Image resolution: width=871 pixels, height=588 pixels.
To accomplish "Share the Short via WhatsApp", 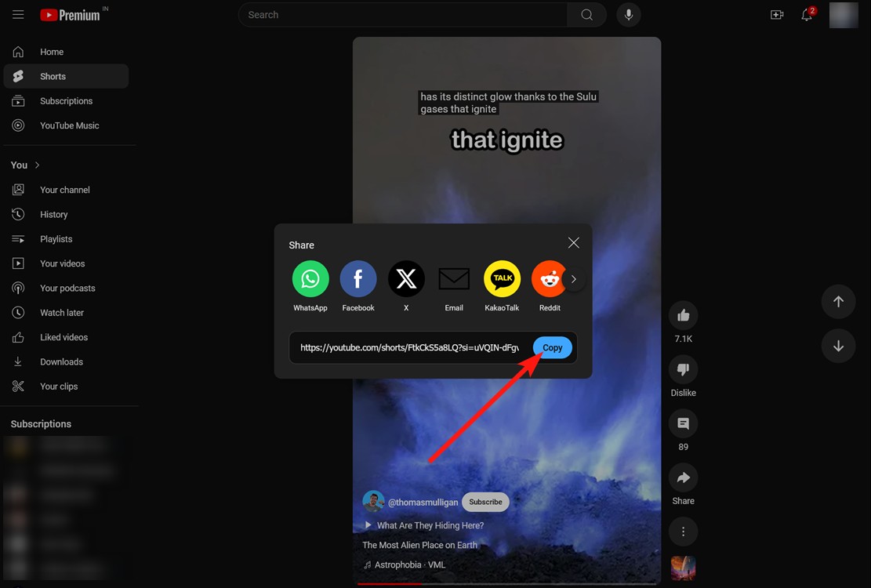I will click(x=310, y=278).
